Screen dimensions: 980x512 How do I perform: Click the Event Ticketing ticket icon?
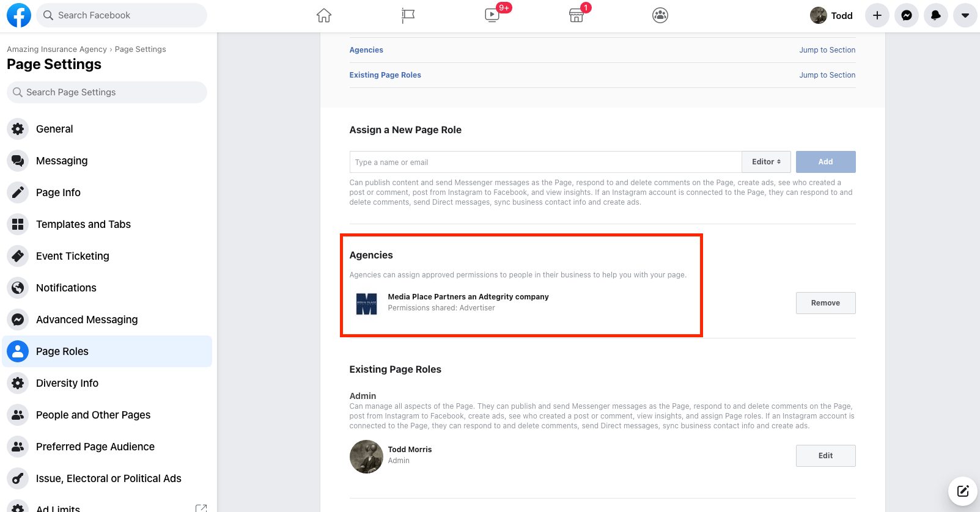coord(18,256)
